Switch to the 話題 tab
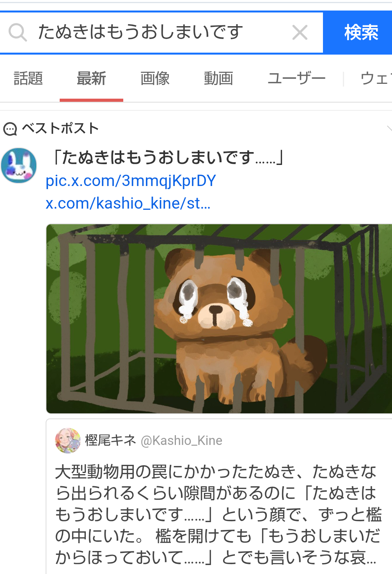Image resolution: width=392 pixels, height=574 pixels. (x=28, y=78)
